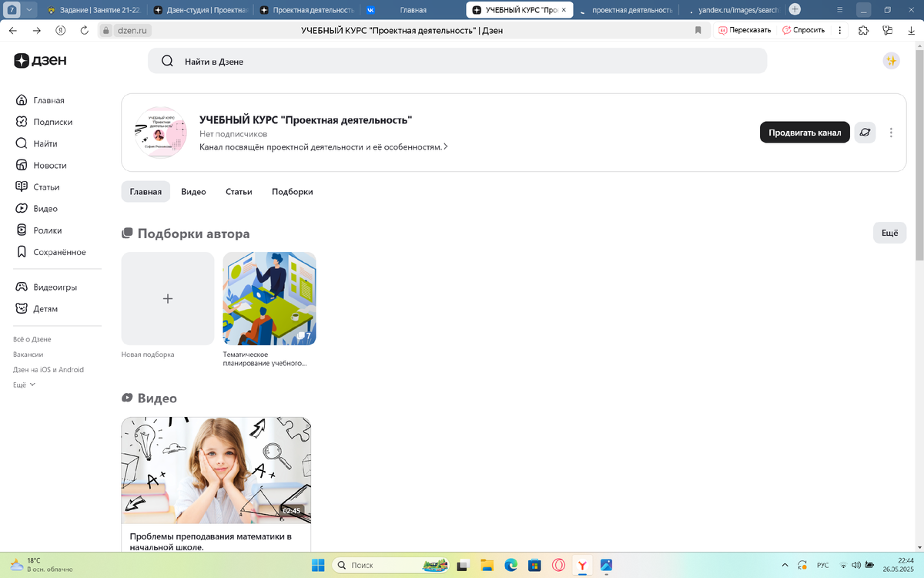The image size is (924, 578).
Task: Open the browser downloads icon
Action: coord(912,30)
